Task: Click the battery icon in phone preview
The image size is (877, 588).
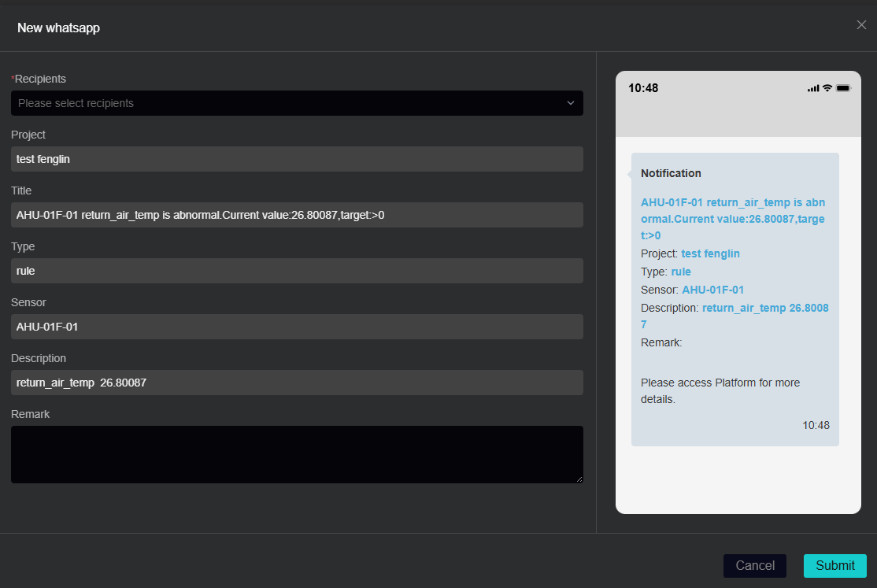Action: tap(844, 88)
